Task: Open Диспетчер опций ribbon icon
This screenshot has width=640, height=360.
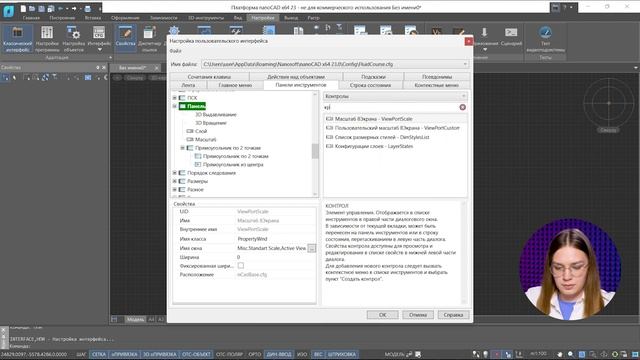Action: pyautogui.click(x=149, y=39)
